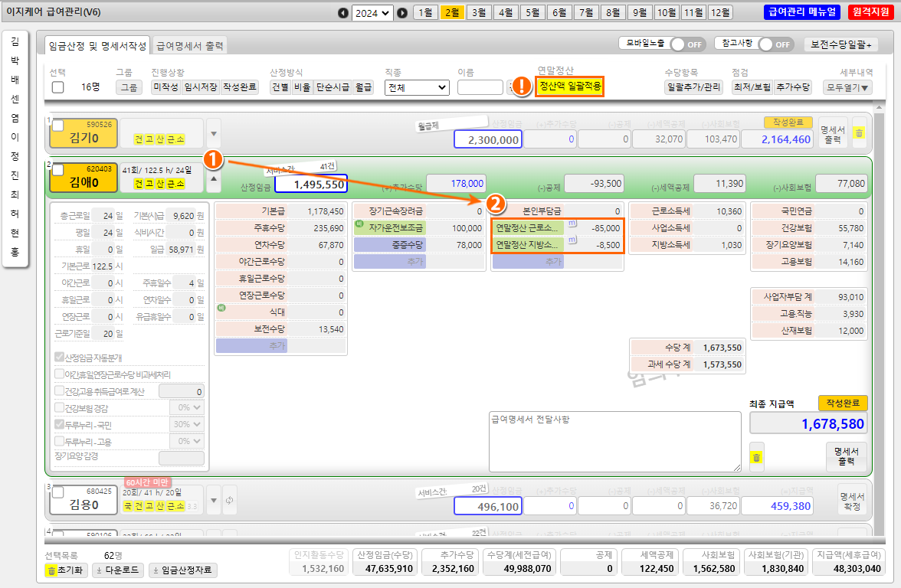Click the previous year arrow icon
Image resolution: width=901 pixels, height=588 pixels.
click(x=342, y=13)
